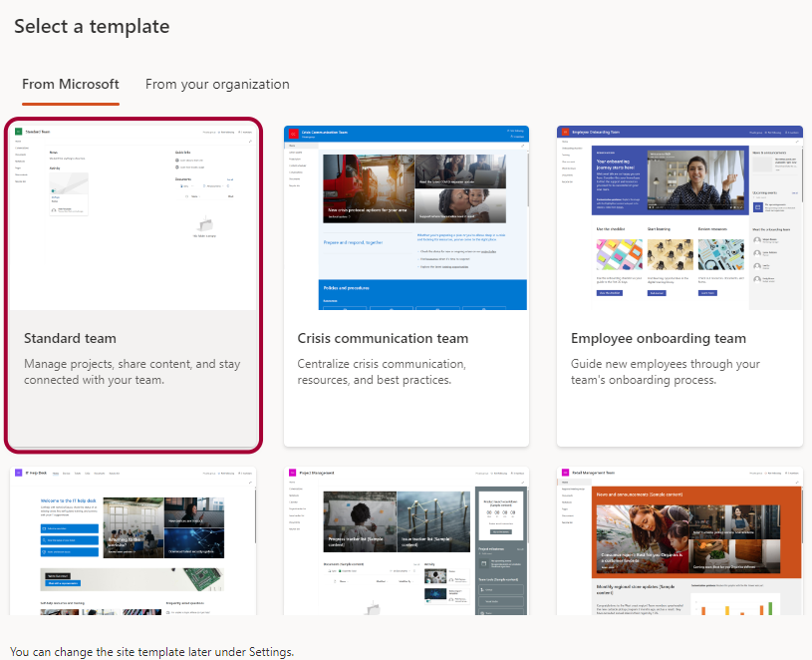Click the magenta Project Management site logo

[x=292, y=473]
